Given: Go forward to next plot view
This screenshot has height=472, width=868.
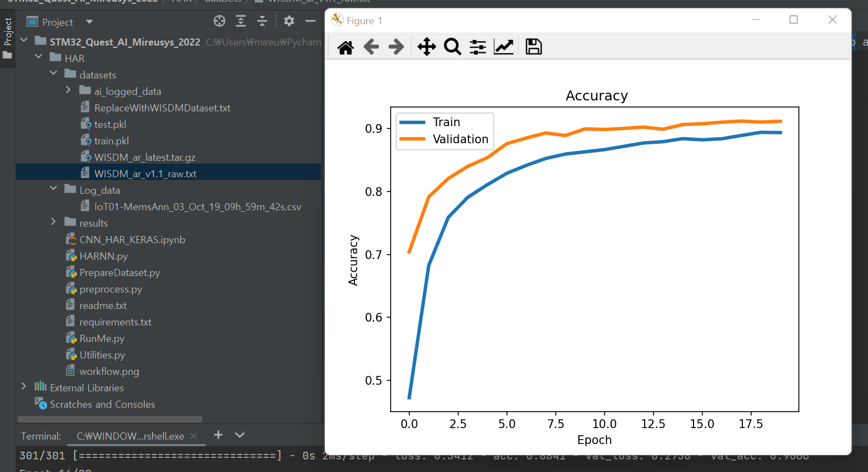Looking at the screenshot, I should [x=396, y=47].
